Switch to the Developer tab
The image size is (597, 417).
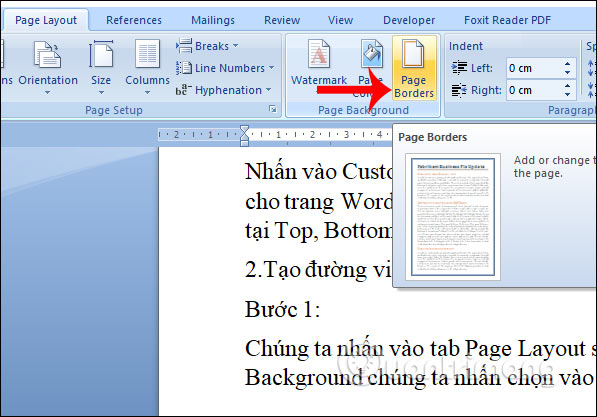(x=409, y=20)
